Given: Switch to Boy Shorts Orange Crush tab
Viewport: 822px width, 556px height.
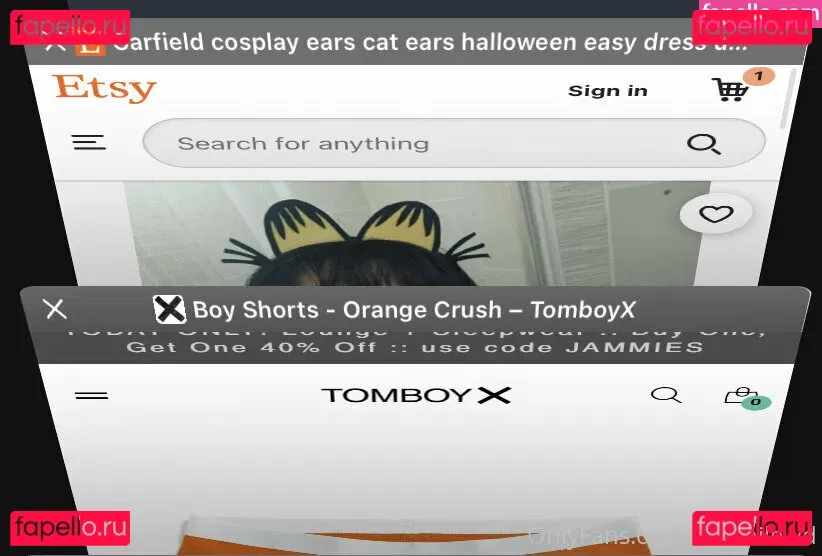Looking at the screenshot, I should point(414,310).
